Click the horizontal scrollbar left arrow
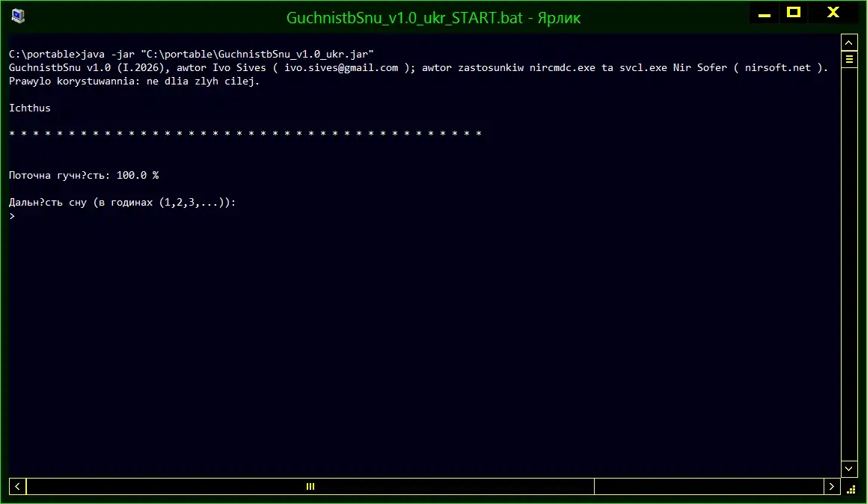The height and width of the screenshot is (504, 867). (17, 486)
